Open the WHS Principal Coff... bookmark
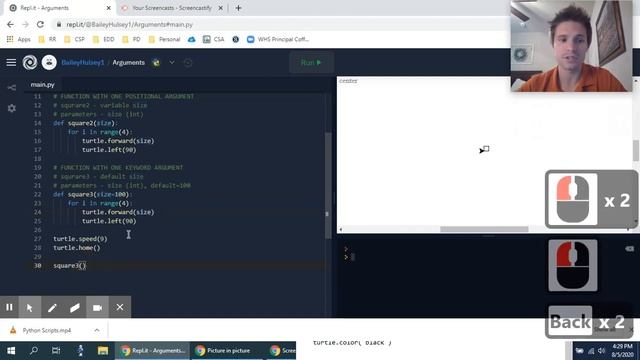640x360 pixels. (x=278, y=39)
